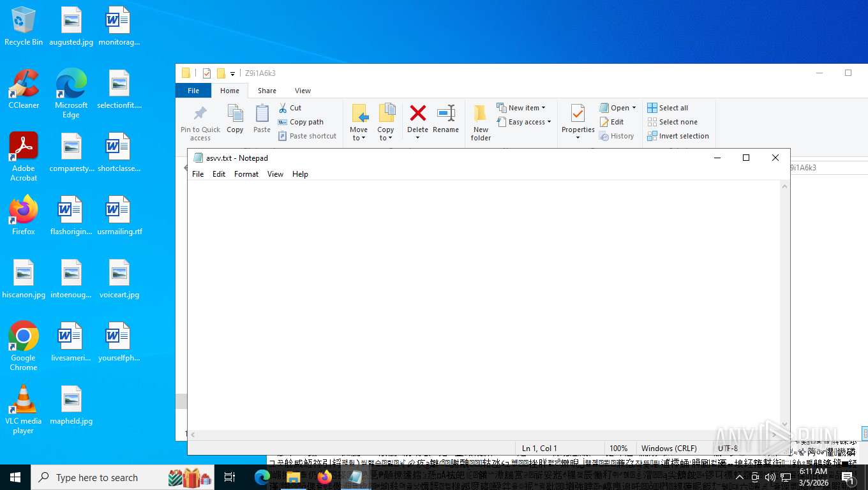Choose Copy path in the Explorer ribbon
The image size is (868, 490).
point(301,122)
